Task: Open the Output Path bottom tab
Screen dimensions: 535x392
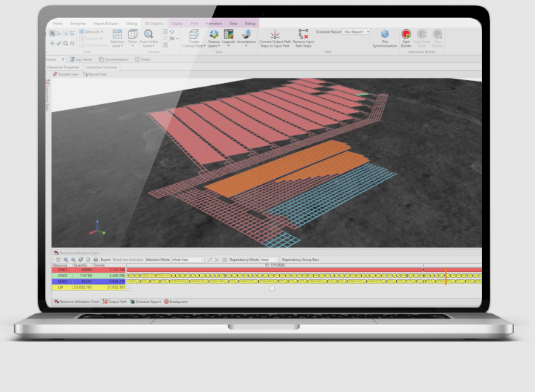Action: point(115,301)
